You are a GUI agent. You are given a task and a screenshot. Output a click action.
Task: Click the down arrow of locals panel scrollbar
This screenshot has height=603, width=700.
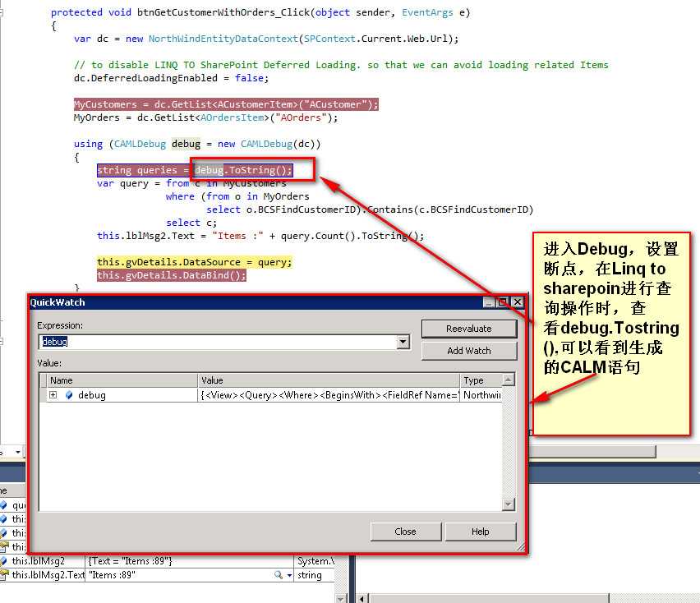341,599
